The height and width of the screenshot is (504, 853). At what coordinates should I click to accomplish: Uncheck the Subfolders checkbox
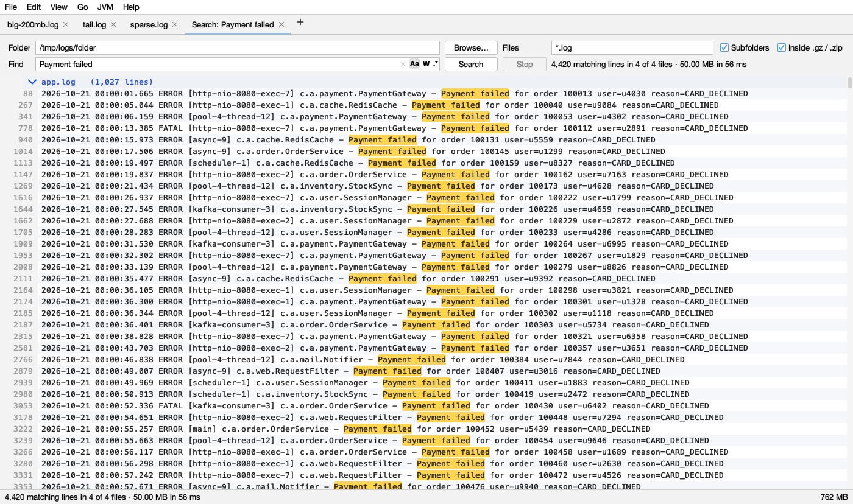pos(724,47)
